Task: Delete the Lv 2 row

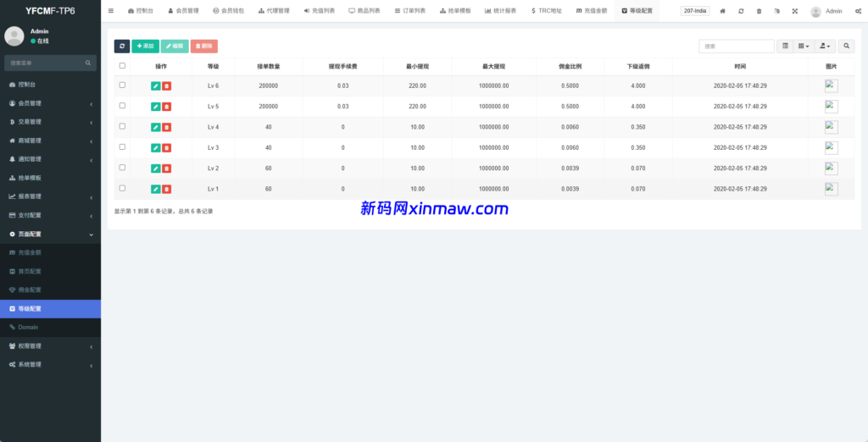Action: point(167,169)
